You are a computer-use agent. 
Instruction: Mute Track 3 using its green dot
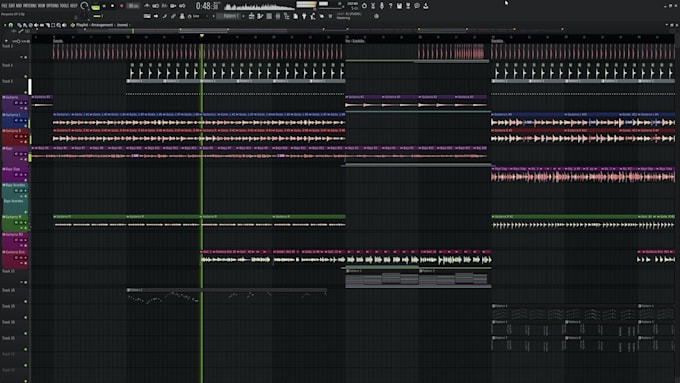pyautogui.click(x=26, y=57)
